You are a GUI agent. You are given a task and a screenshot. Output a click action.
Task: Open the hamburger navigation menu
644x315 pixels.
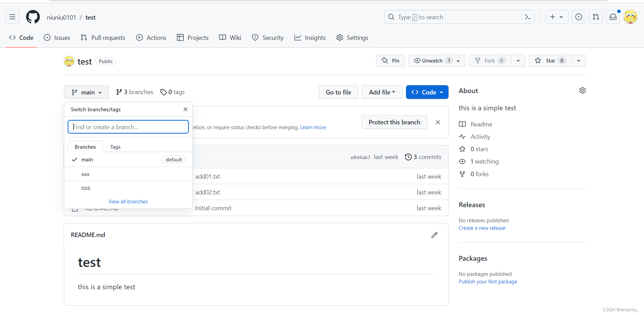[x=12, y=17]
